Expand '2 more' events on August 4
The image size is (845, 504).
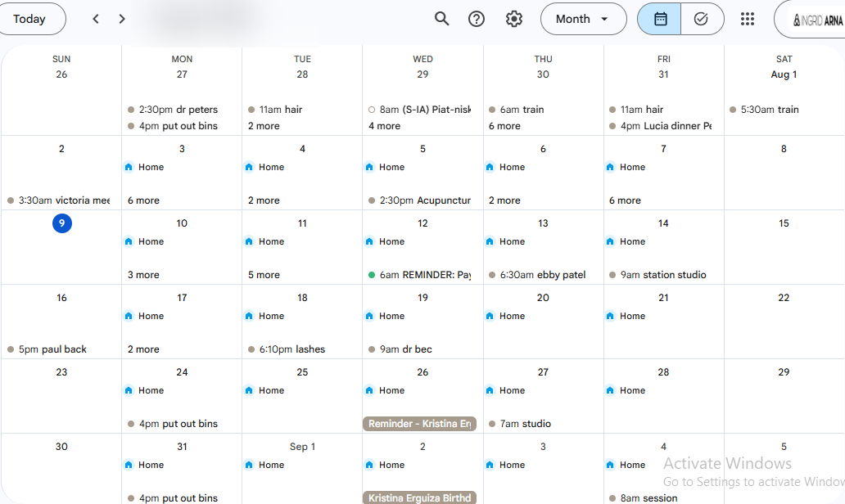pos(264,200)
